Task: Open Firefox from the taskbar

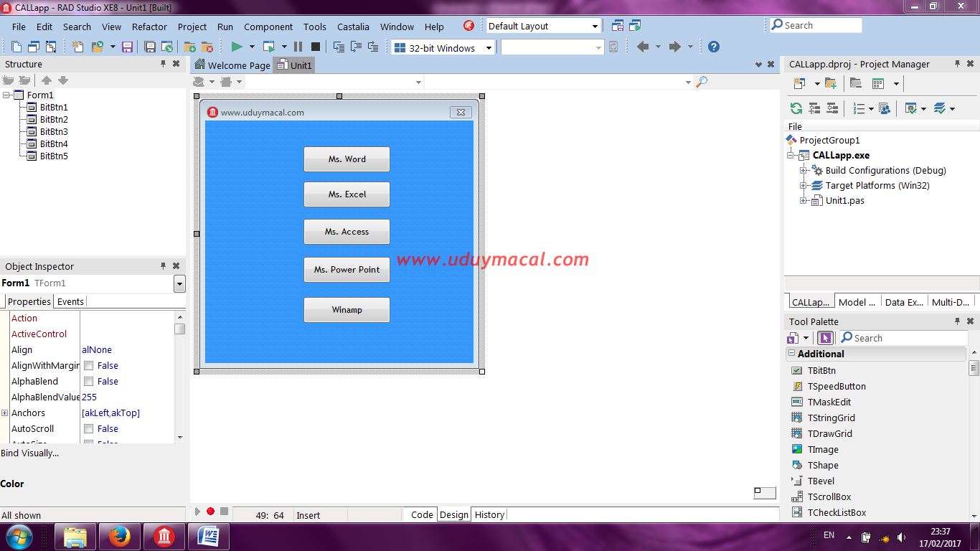Action: [x=119, y=536]
